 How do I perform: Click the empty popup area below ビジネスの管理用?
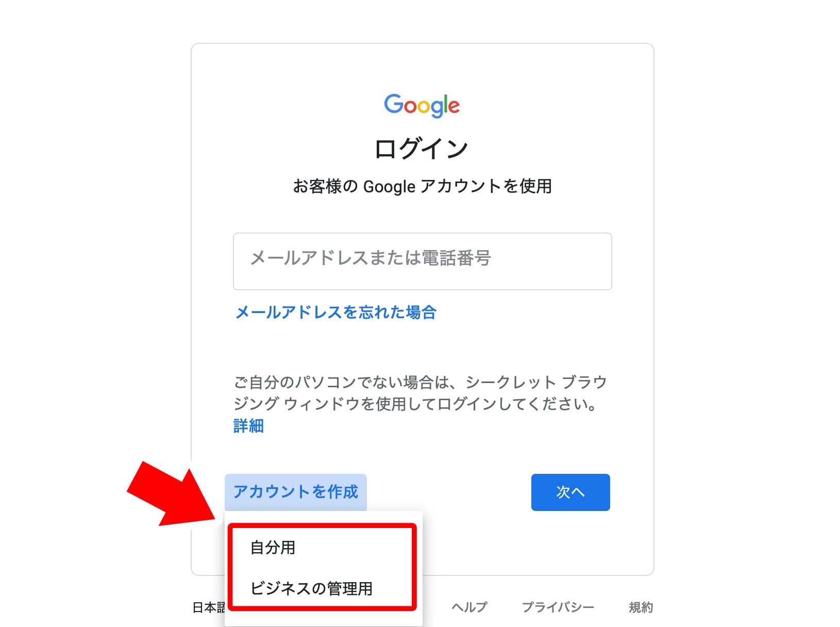point(323,619)
